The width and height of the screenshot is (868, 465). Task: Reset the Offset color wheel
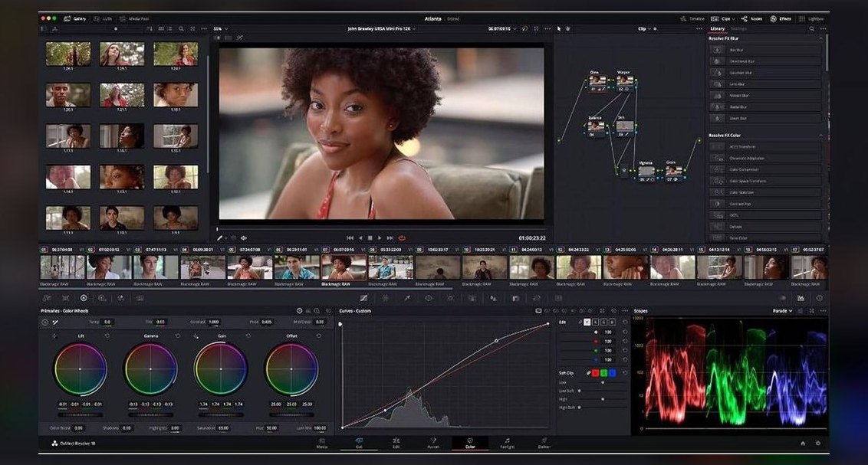coord(318,336)
